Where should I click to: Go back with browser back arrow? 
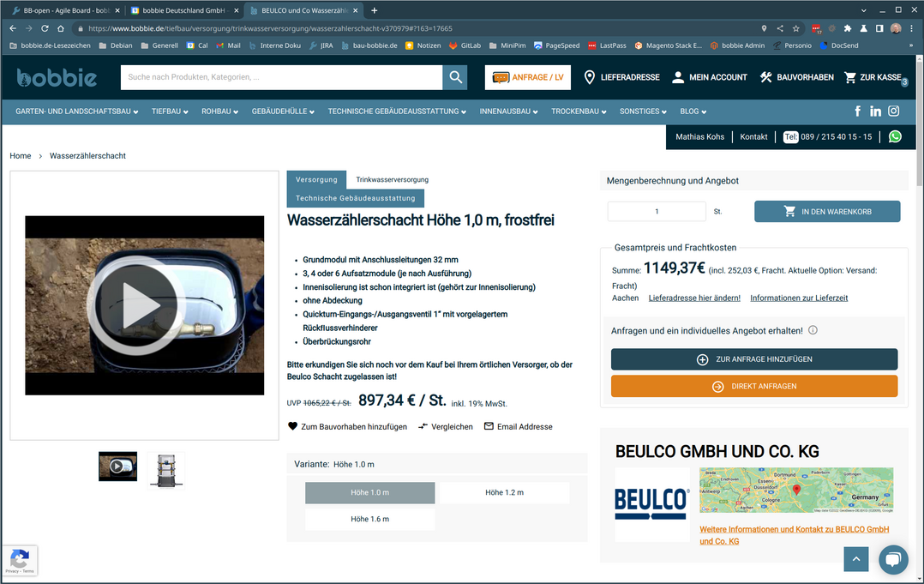13,28
